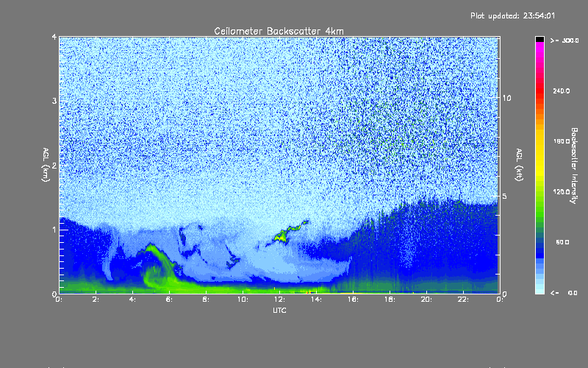588x368 pixels.
Task: Click the '6:' tick on the UTC axis
Action: point(170,300)
